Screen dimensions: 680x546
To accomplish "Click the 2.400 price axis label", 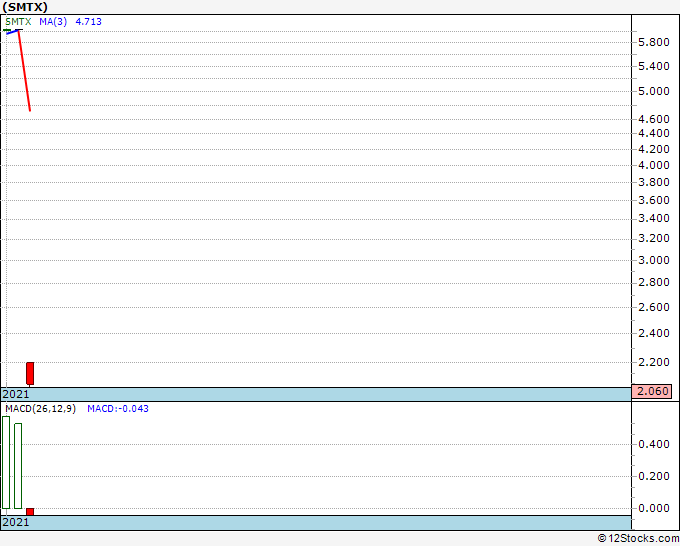I will [654, 333].
